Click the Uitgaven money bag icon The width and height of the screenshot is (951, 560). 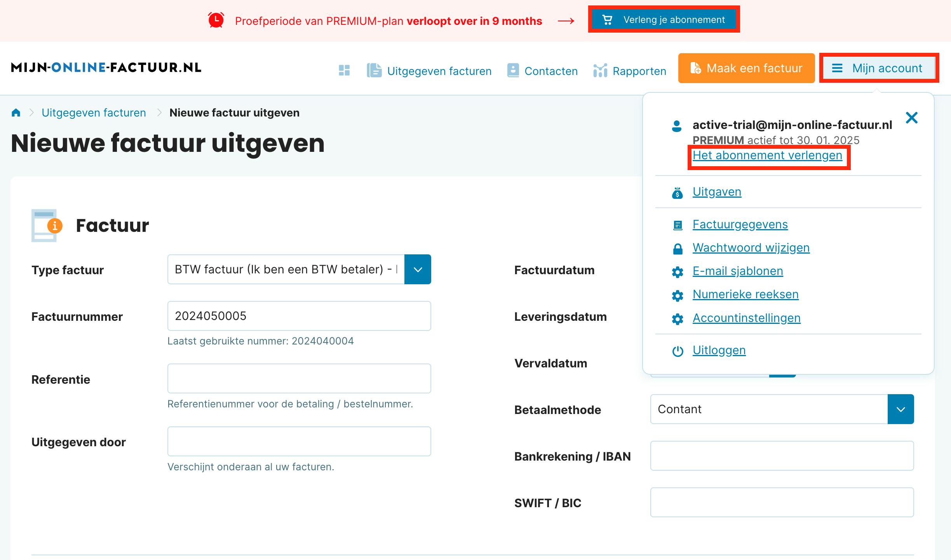pyautogui.click(x=678, y=193)
